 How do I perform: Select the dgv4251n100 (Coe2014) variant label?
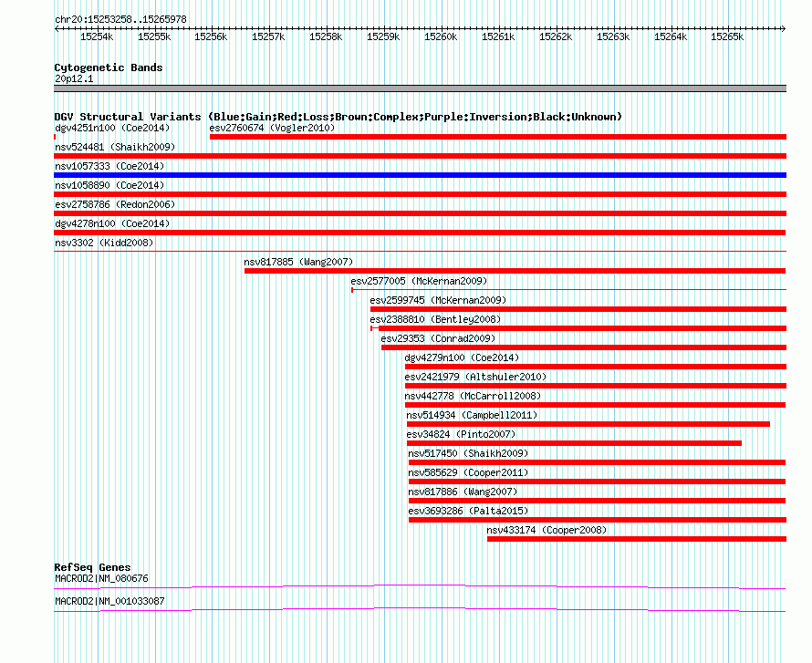(112, 128)
